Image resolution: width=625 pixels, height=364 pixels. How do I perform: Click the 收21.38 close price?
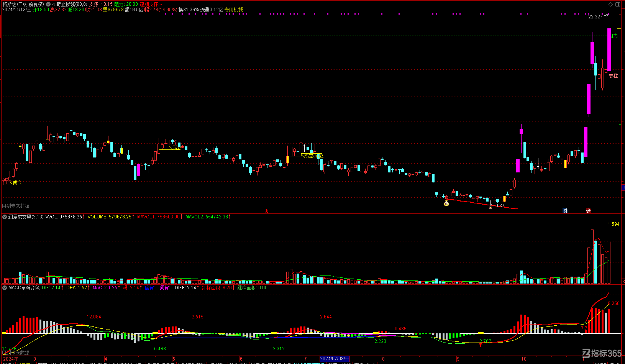coord(94,10)
